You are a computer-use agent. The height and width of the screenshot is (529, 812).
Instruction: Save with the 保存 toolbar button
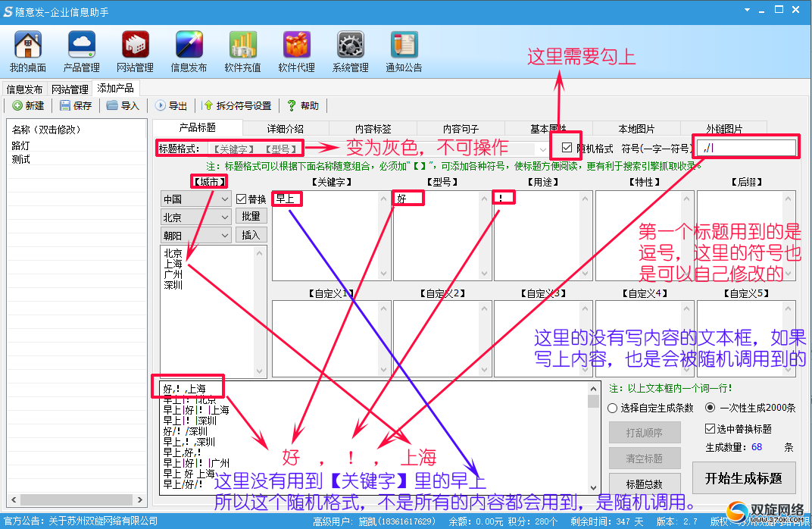(76, 105)
